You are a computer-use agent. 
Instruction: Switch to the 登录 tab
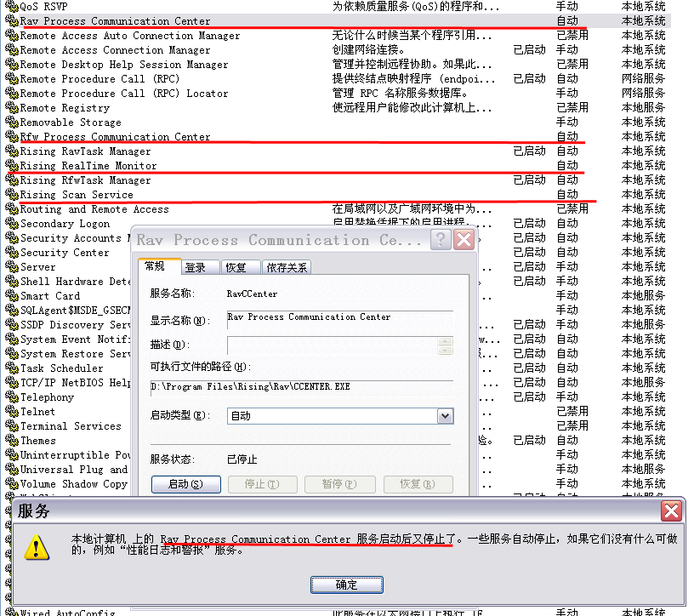[x=200, y=267]
